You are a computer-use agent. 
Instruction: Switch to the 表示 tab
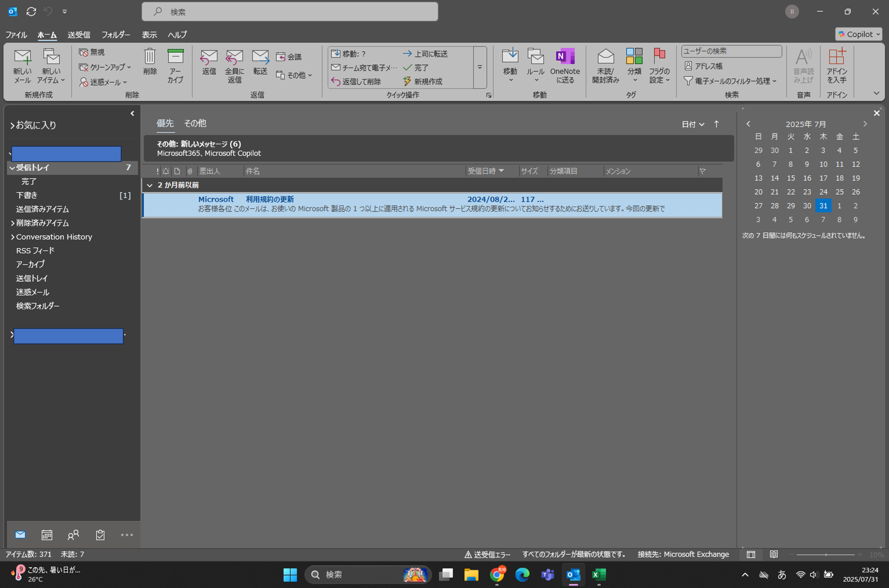[x=149, y=35]
